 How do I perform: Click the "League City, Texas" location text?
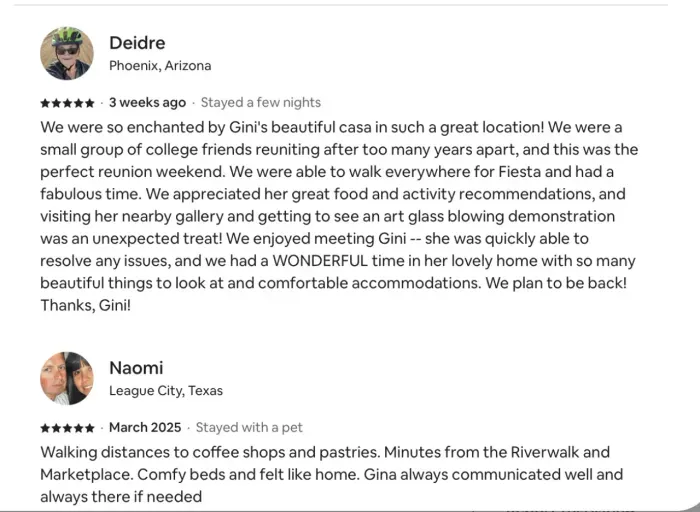click(x=166, y=391)
